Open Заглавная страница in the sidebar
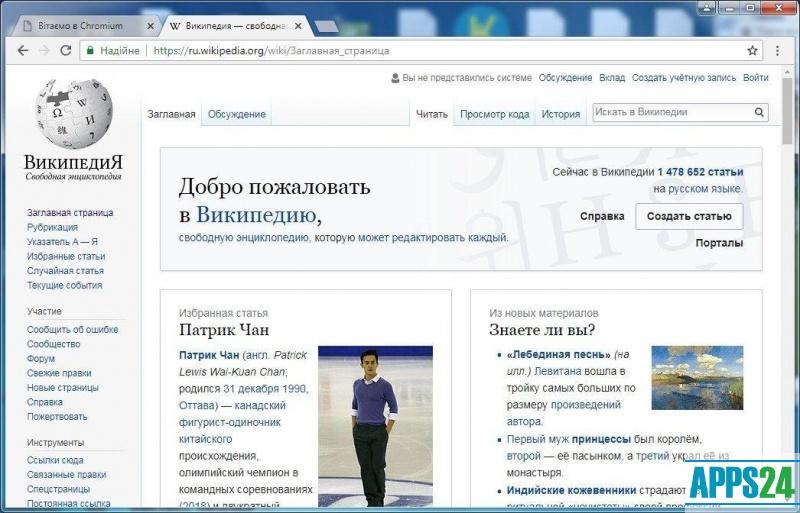Screen dimensions: 800x513 pos(70,213)
